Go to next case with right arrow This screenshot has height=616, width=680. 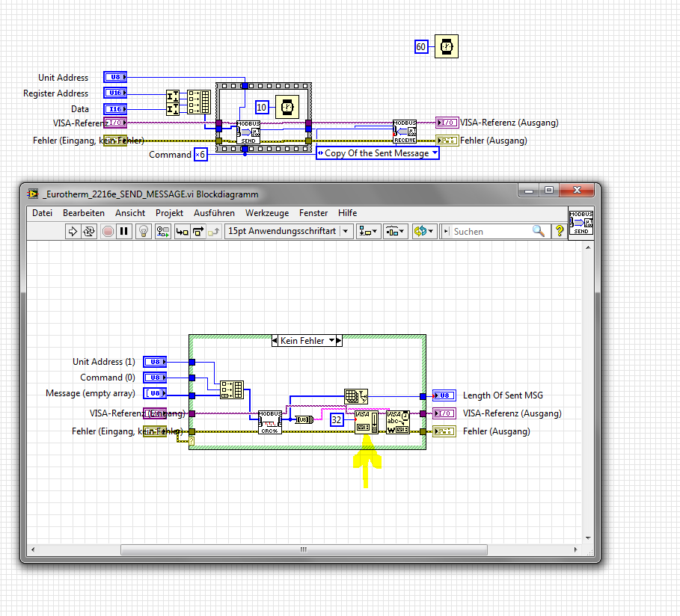coord(339,341)
